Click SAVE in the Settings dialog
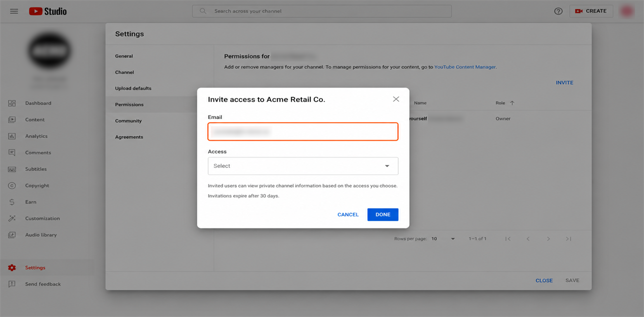 pyautogui.click(x=572, y=280)
